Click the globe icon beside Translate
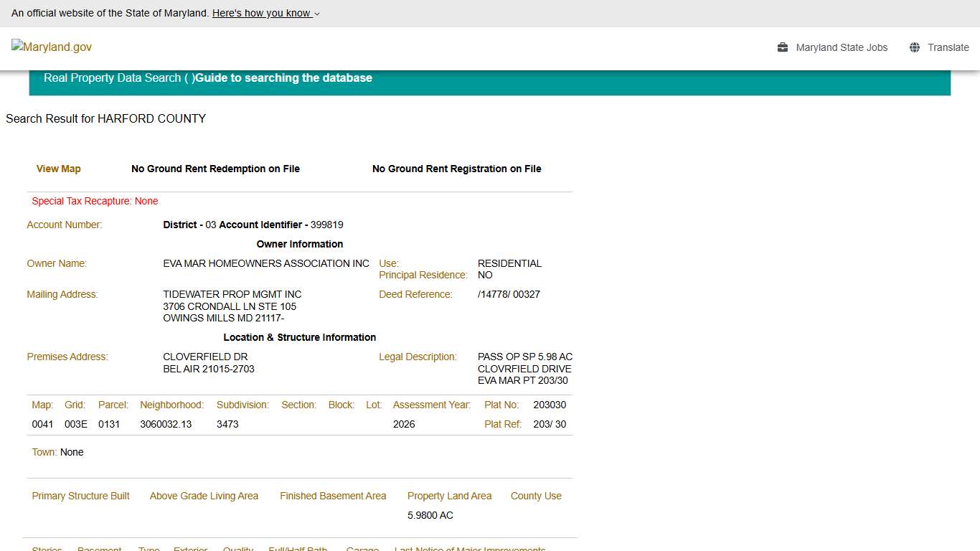 [x=915, y=47]
